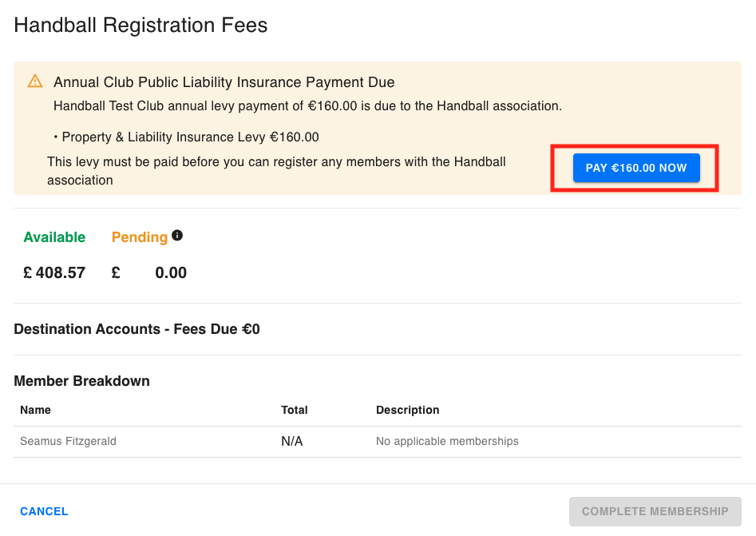Click the Pending balance label
The image size is (756, 536).
pos(140,237)
